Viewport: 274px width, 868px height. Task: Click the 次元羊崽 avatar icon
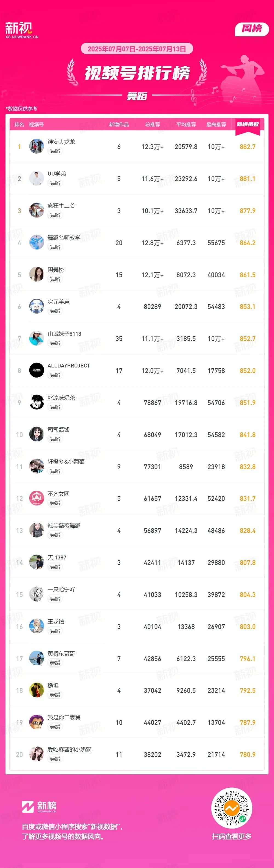[36, 306]
